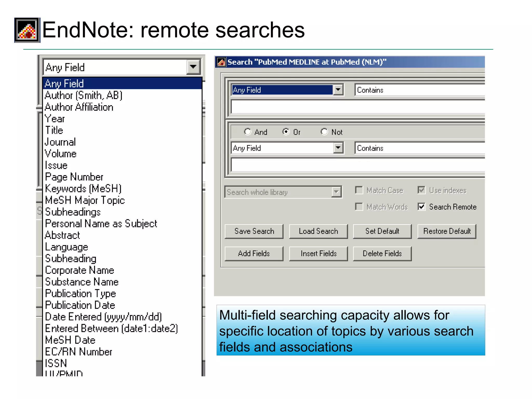Open the first Any Field dropdown arrow in search window
The height and width of the screenshot is (399, 532).
click(338, 90)
